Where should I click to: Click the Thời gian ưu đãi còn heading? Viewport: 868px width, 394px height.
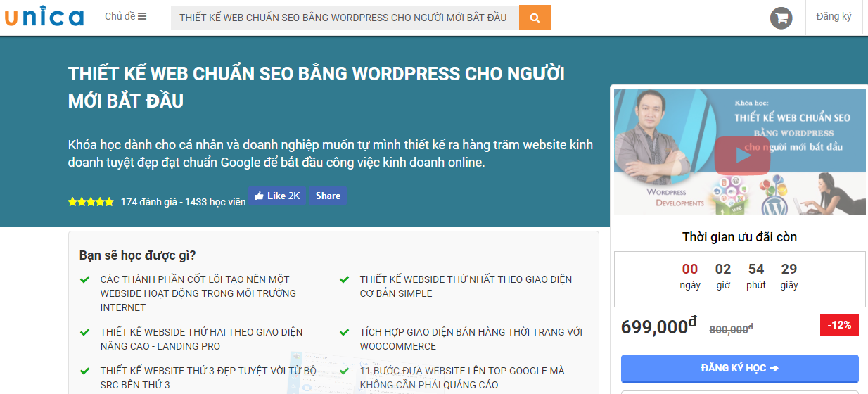coord(739,237)
